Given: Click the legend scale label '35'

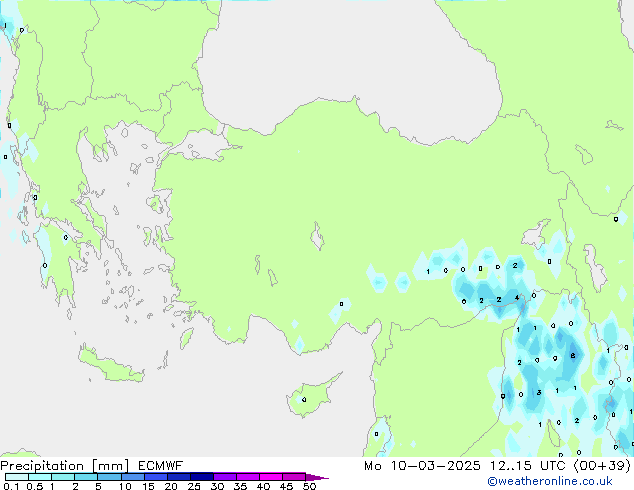Looking at the screenshot, I should pos(240,486).
